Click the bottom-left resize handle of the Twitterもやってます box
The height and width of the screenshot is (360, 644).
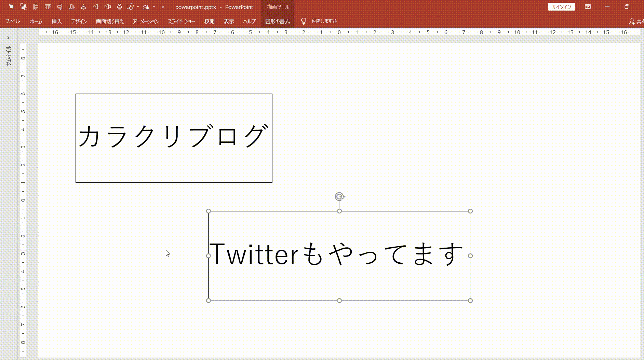(209, 301)
